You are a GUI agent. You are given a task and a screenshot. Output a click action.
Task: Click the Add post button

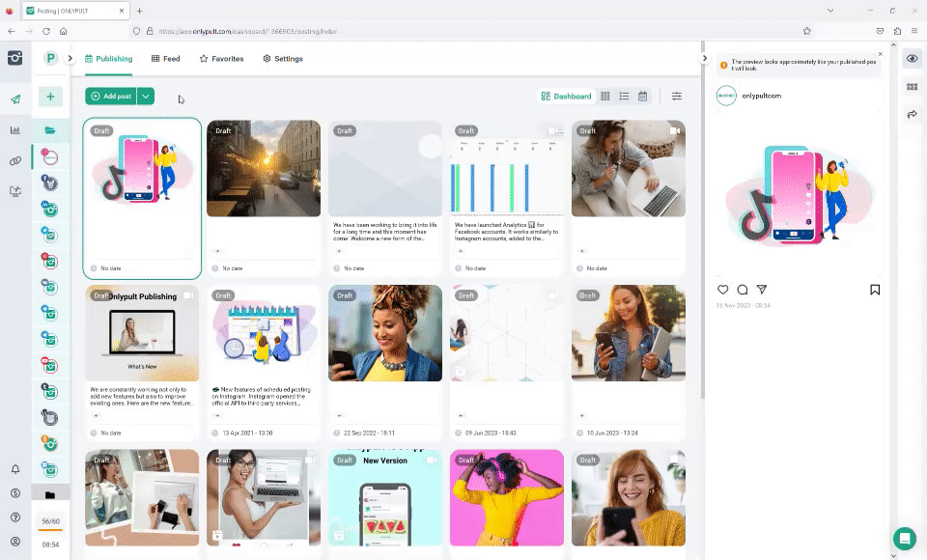point(110,97)
